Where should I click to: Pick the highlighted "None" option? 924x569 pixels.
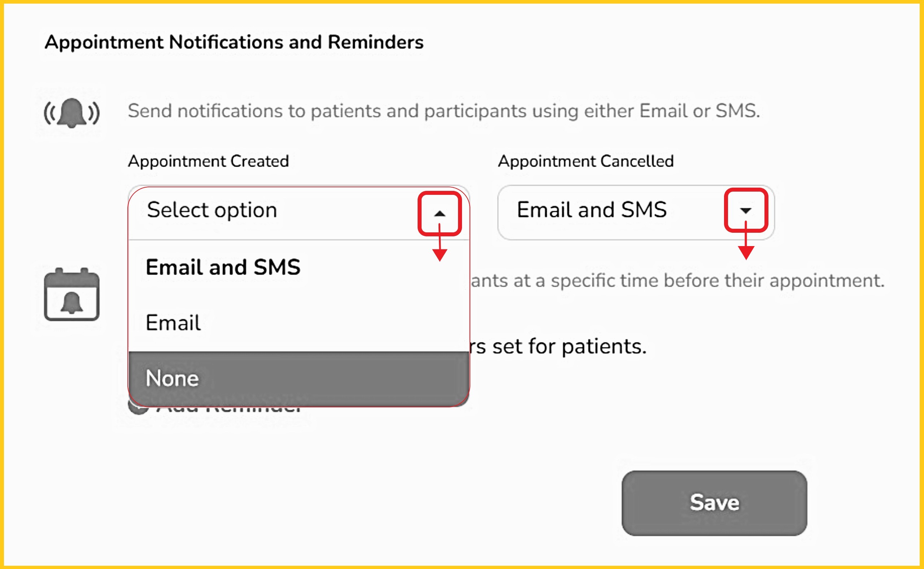(172, 378)
